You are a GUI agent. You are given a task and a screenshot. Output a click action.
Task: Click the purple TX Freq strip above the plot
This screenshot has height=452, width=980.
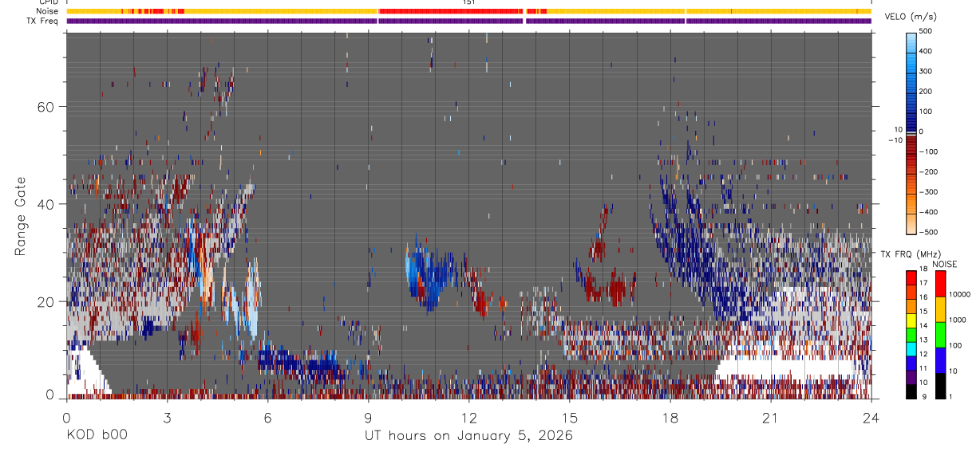click(x=468, y=21)
